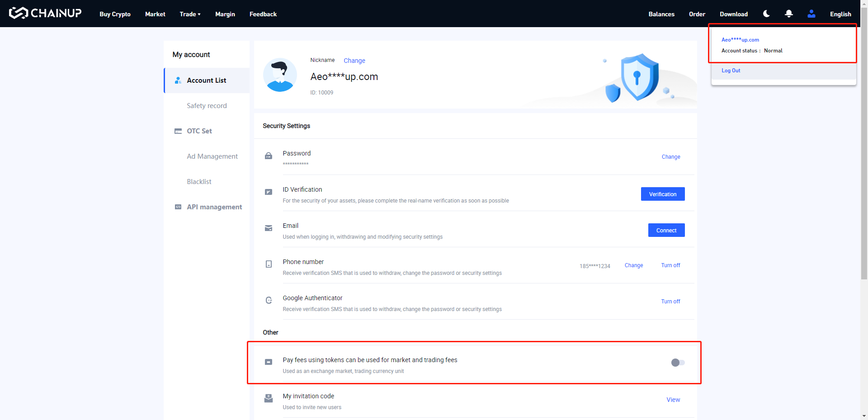Go to the Market page

click(155, 14)
